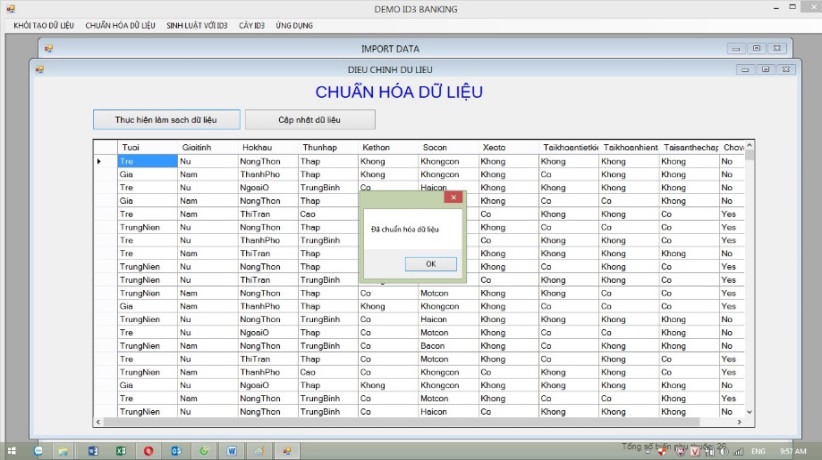Open the CÂY ID3 menu
The image size is (822, 460).
252,25
